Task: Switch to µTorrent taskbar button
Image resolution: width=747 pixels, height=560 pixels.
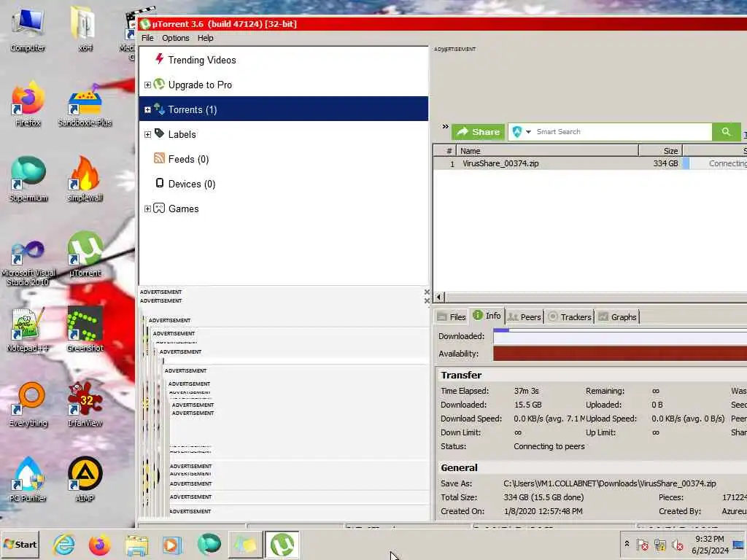Action: [x=282, y=544]
